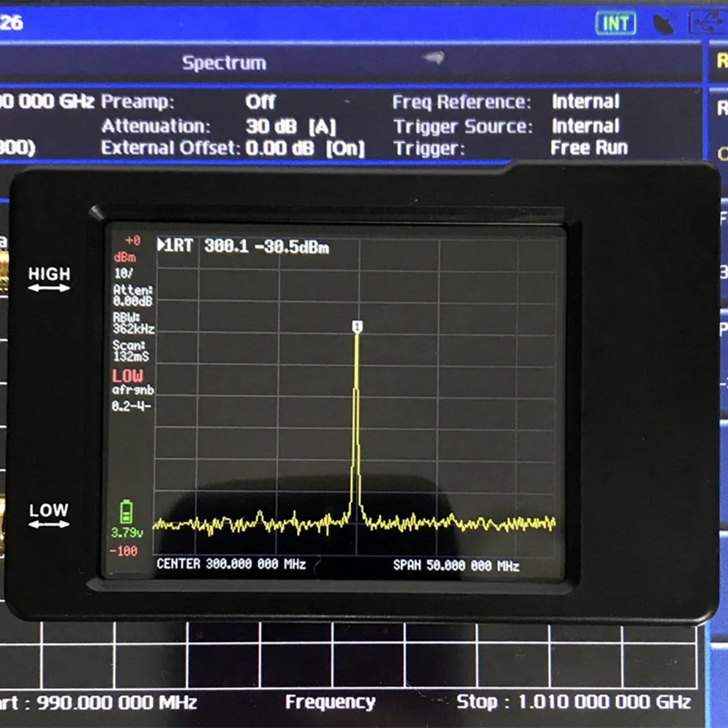Click the white LOW port label on case
The height and width of the screenshot is (728, 728).
tap(49, 510)
